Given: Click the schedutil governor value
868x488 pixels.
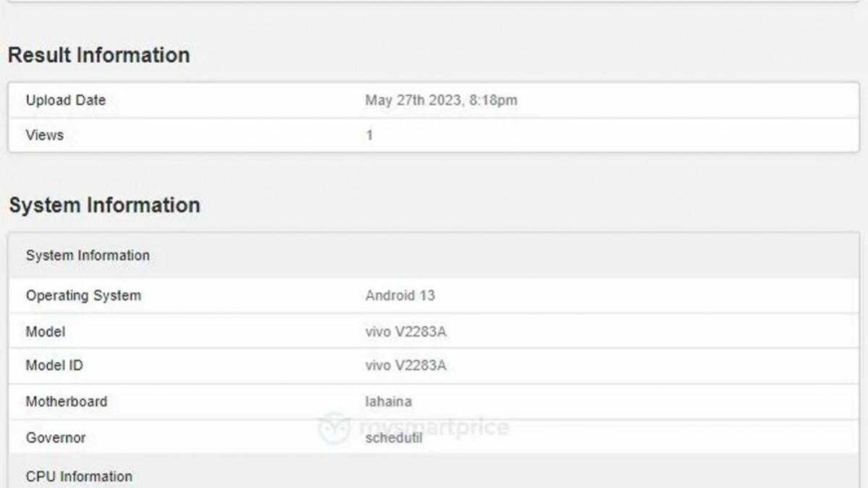Looking at the screenshot, I should tap(394, 437).
